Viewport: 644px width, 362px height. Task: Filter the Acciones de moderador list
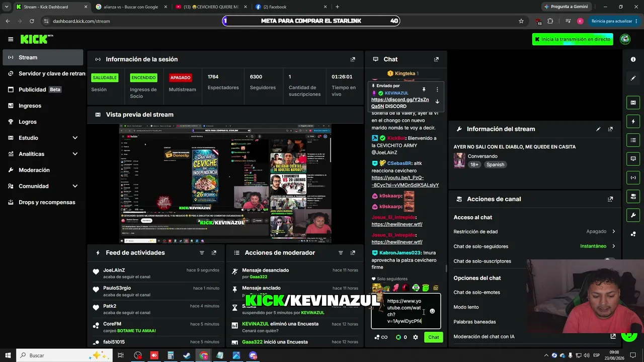pos(341,253)
